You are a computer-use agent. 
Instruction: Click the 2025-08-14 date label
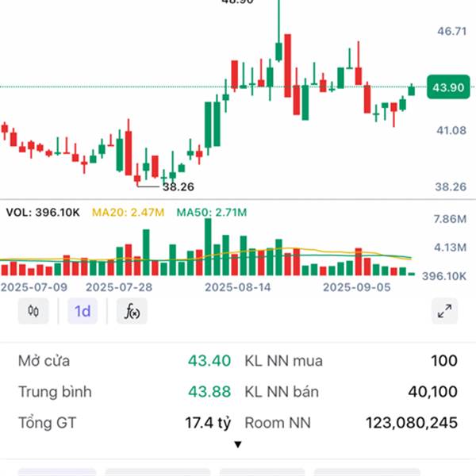tap(238, 287)
